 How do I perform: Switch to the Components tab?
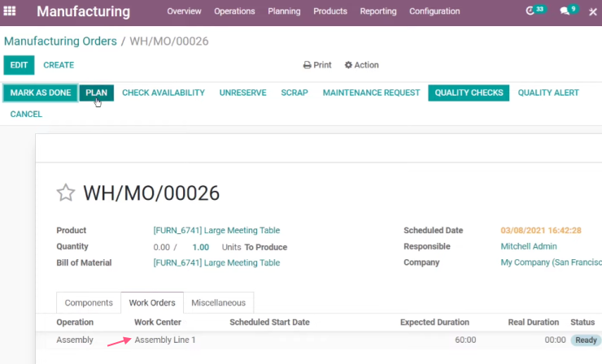coord(89,302)
